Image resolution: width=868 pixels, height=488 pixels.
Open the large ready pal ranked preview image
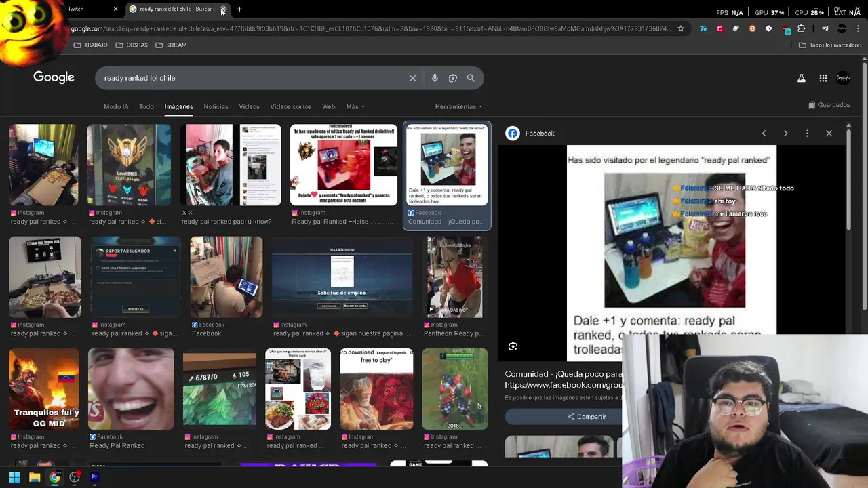[671, 253]
